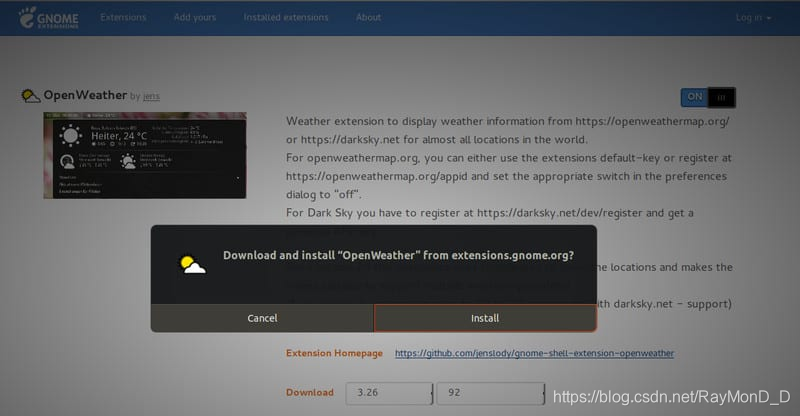Cancel the OpenWeather install dialog
The height and width of the screenshot is (416, 800).
tap(262, 318)
